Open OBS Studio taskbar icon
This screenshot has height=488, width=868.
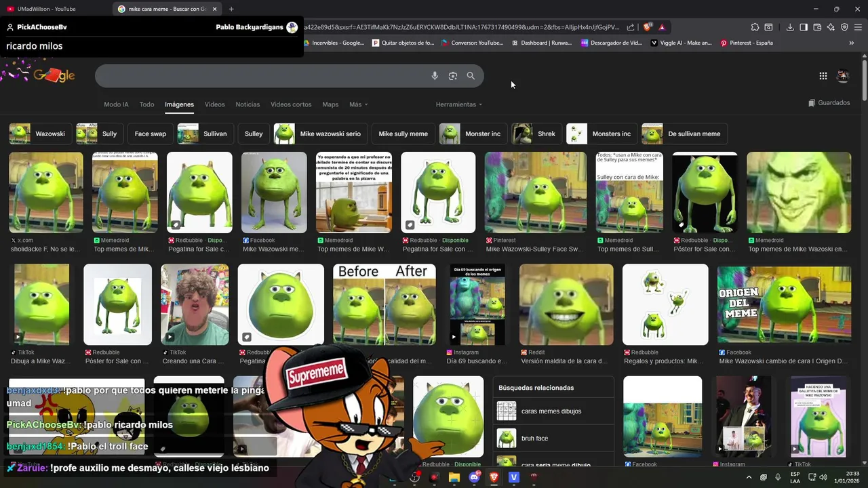[x=414, y=477]
